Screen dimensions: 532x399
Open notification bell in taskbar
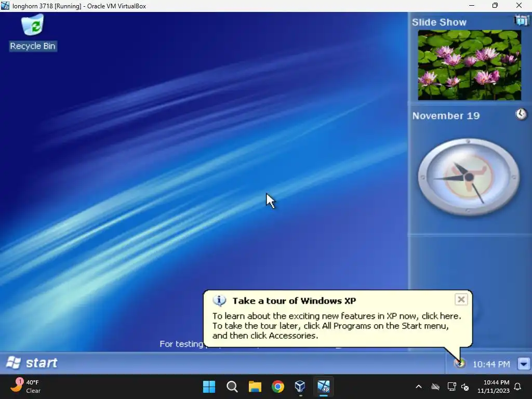point(518,387)
